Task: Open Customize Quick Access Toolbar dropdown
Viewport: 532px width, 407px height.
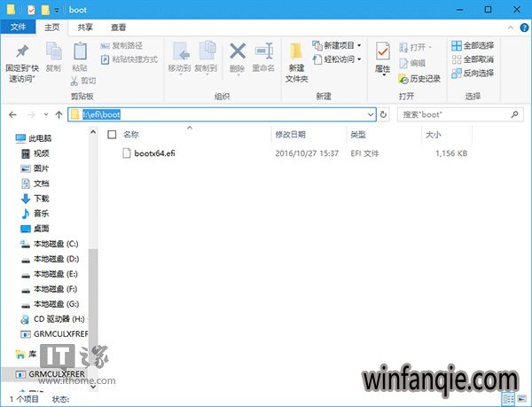Action: click(57, 11)
